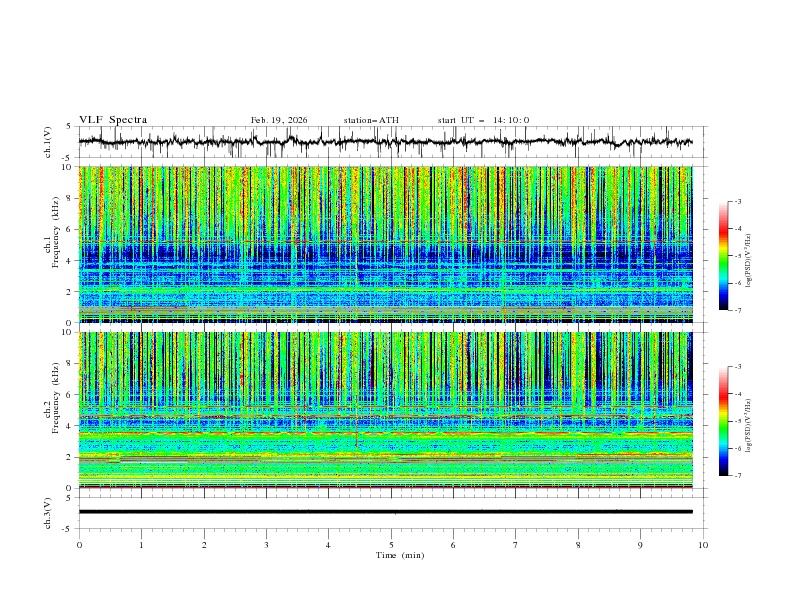The height and width of the screenshot is (612, 792).
Task: Click time axis tick label "9"
Action: (x=640, y=545)
